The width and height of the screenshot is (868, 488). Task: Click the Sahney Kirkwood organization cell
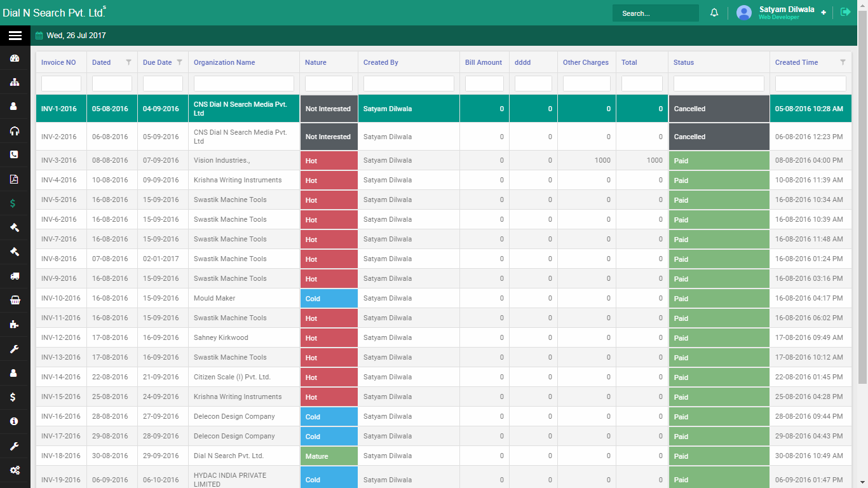[244, 338]
